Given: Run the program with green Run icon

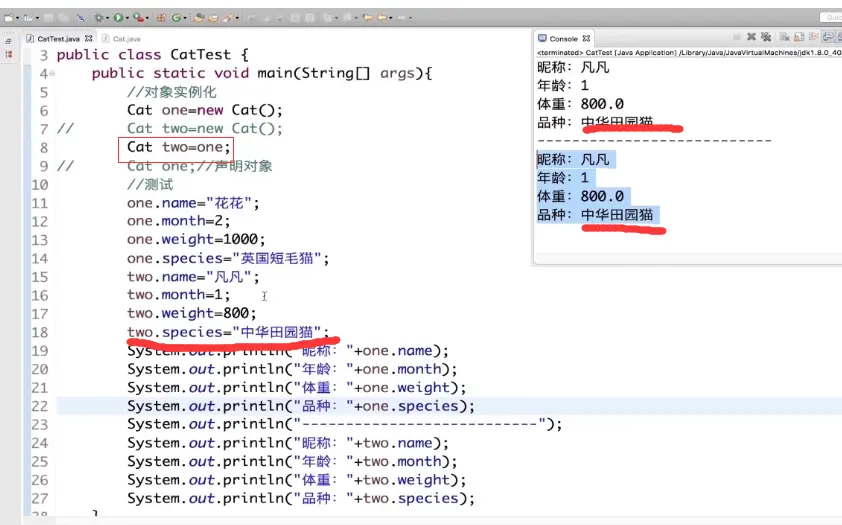Looking at the screenshot, I should (x=118, y=18).
